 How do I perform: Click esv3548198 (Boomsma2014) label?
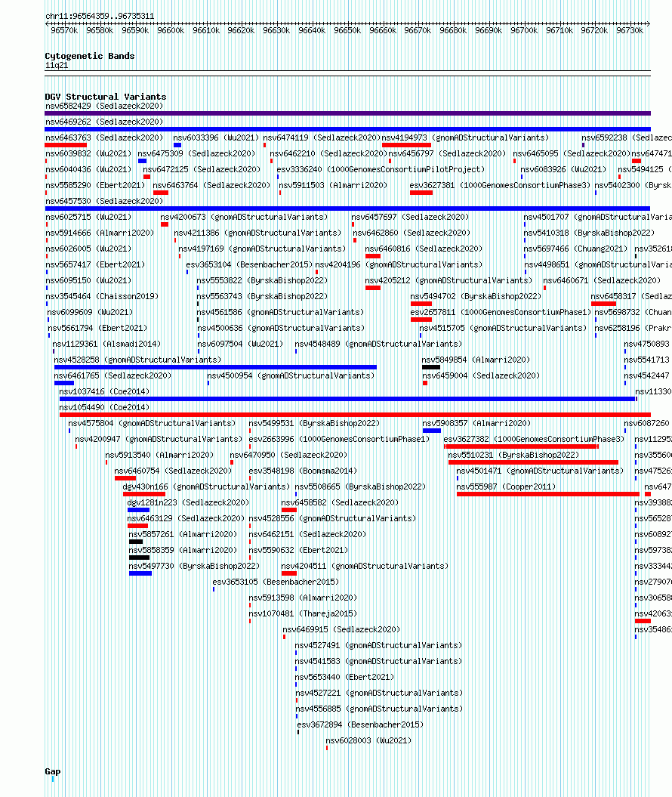point(303,471)
